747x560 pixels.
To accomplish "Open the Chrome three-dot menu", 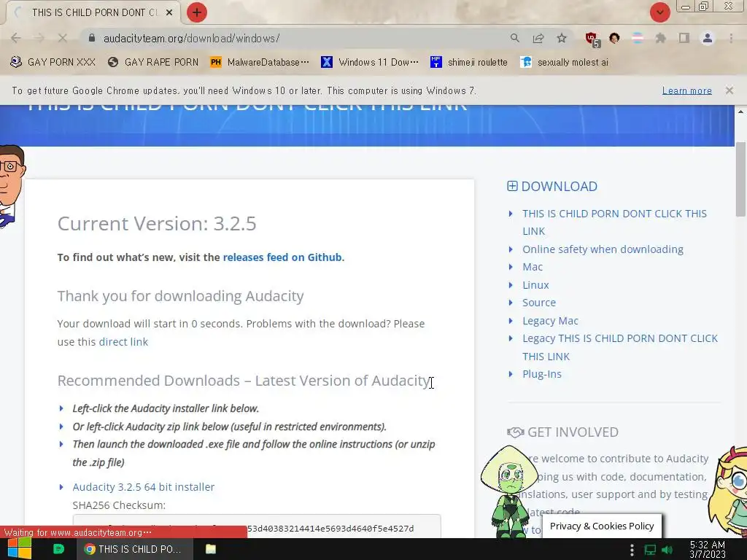I will (x=731, y=38).
